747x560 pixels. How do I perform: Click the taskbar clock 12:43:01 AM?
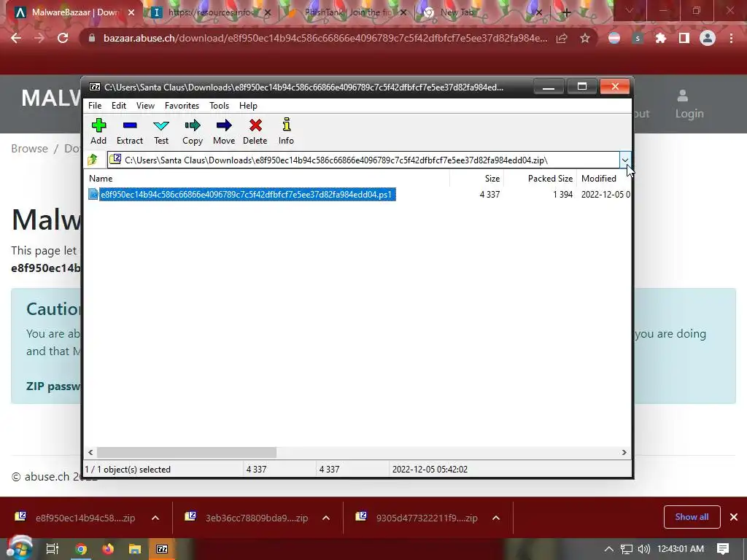click(681, 549)
